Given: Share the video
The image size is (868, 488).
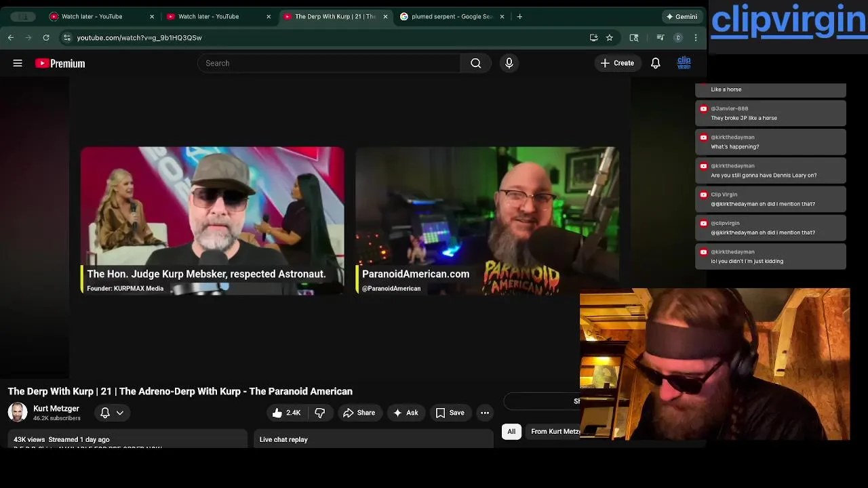Looking at the screenshot, I should tap(359, 413).
